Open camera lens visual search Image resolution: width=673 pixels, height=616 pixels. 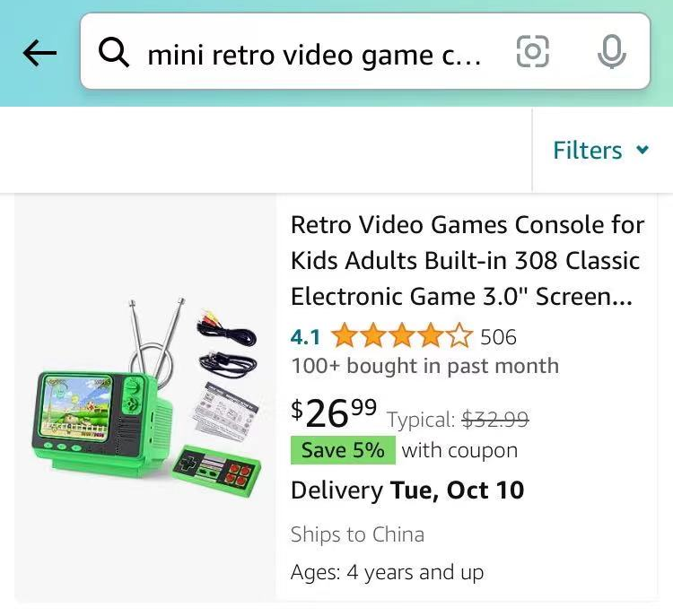(x=533, y=51)
